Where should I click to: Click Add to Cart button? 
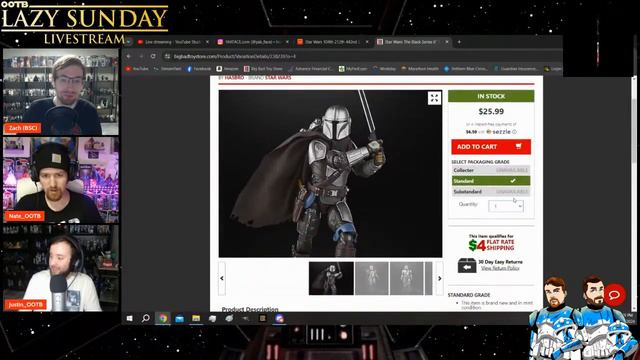pyautogui.click(x=491, y=147)
